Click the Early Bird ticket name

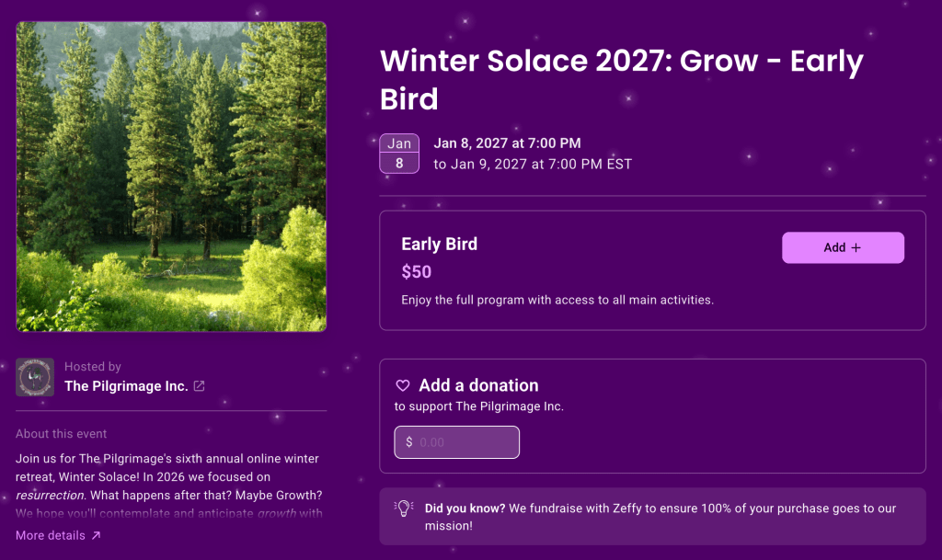pyautogui.click(x=439, y=245)
